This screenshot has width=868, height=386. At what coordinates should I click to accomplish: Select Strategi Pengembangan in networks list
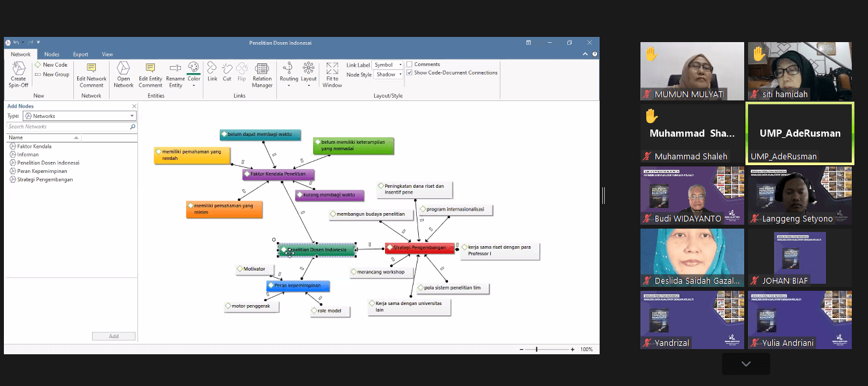click(45, 179)
